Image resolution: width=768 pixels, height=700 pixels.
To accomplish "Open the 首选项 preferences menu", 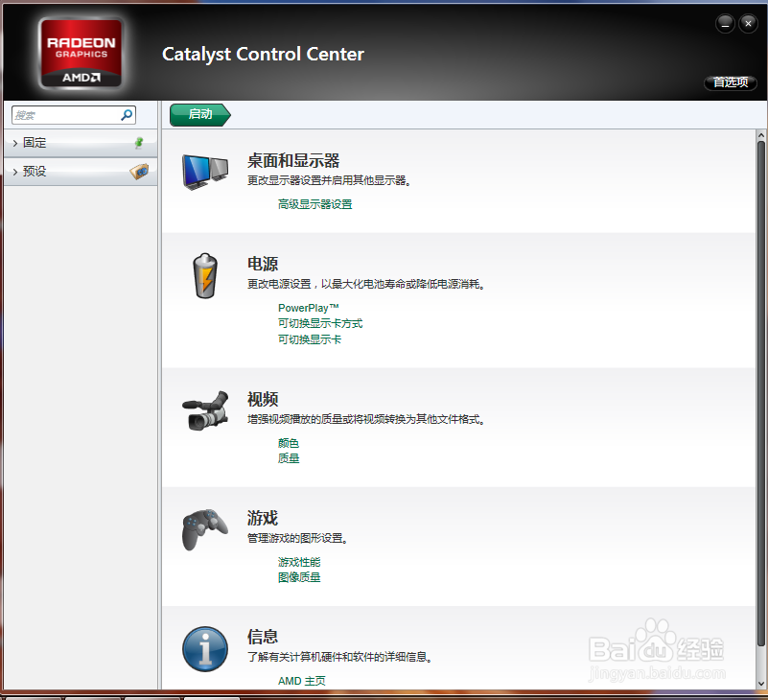I will [x=731, y=82].
